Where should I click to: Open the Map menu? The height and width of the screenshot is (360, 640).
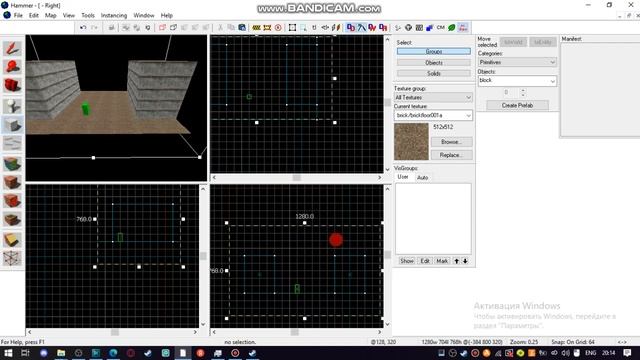coord(51,15)
